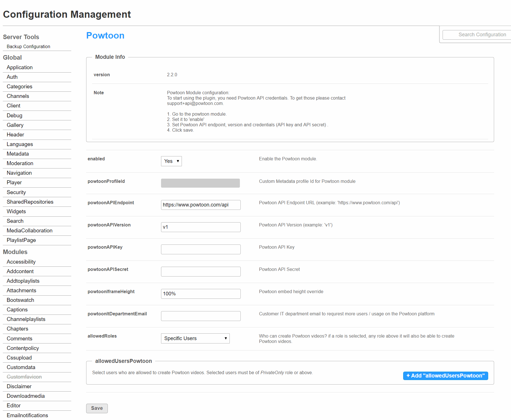Select the Chapters module
Screen dimensions: 511x420
(17, 329)
